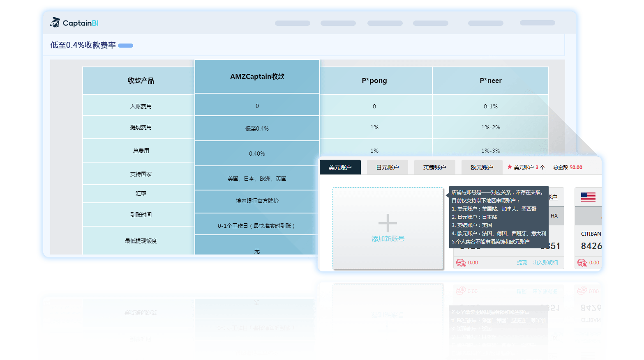
Task: Click the 最低提现额度 row label
Action: click(141, 241)
